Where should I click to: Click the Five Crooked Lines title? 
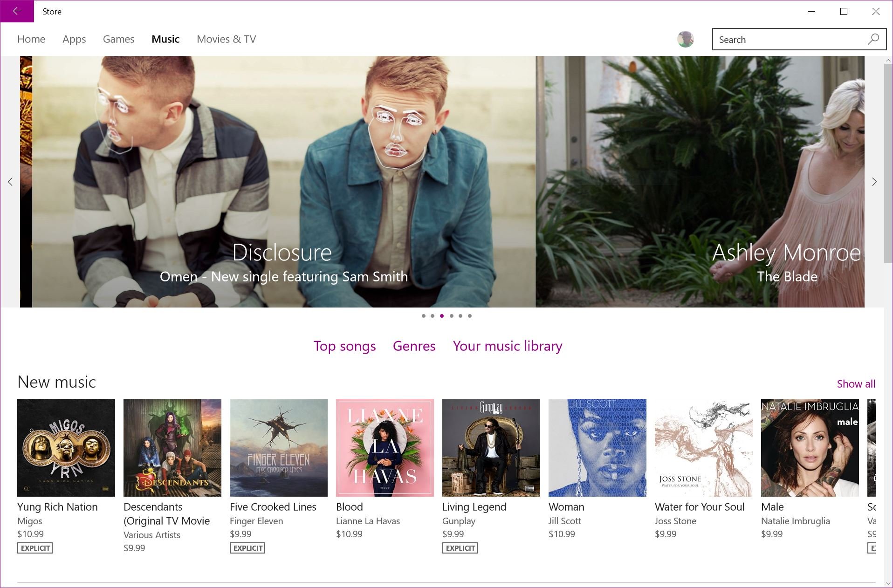click(x=273, y=507)
